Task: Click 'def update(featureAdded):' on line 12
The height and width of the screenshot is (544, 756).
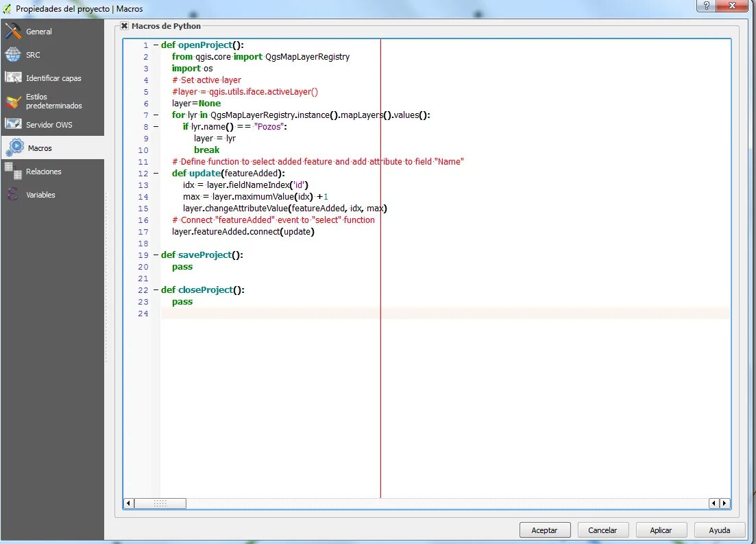Action: coord(228,174)
